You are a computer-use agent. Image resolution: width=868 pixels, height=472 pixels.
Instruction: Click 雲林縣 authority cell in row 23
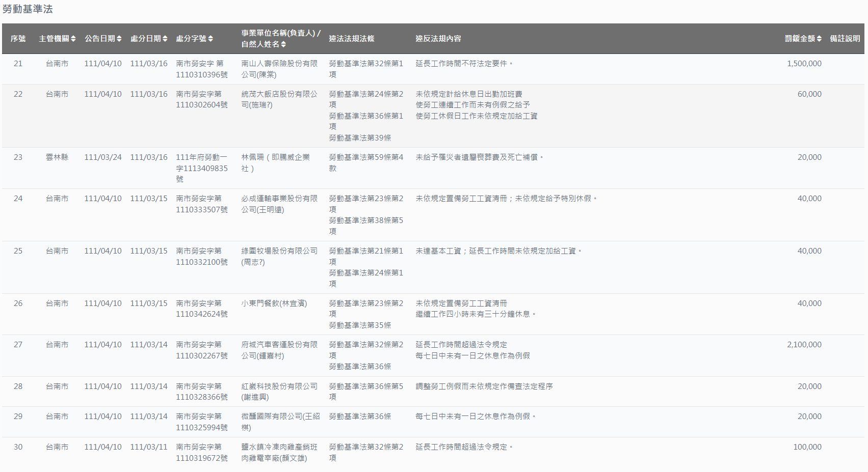pos(57,157)
